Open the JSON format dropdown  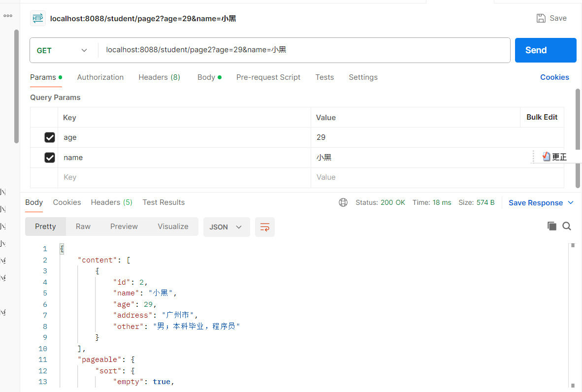click(226, 227)
